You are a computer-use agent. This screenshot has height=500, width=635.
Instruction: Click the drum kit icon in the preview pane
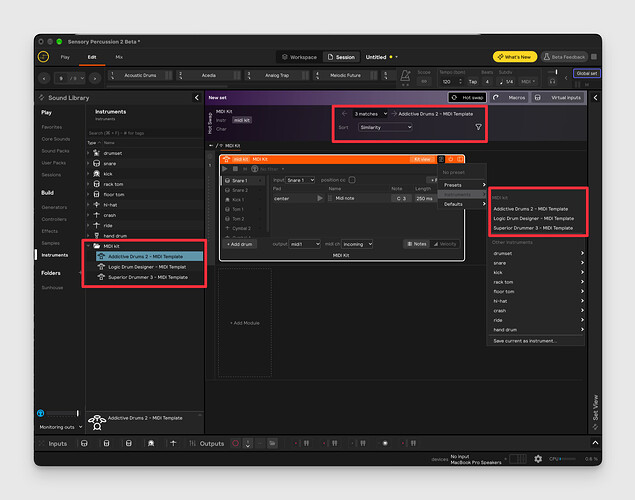pyautogui.click(x=97, y=422)
